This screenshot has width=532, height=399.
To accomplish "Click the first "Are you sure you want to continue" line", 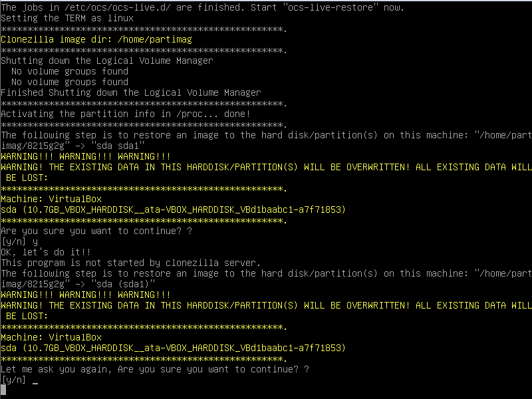I will [96, 231].
